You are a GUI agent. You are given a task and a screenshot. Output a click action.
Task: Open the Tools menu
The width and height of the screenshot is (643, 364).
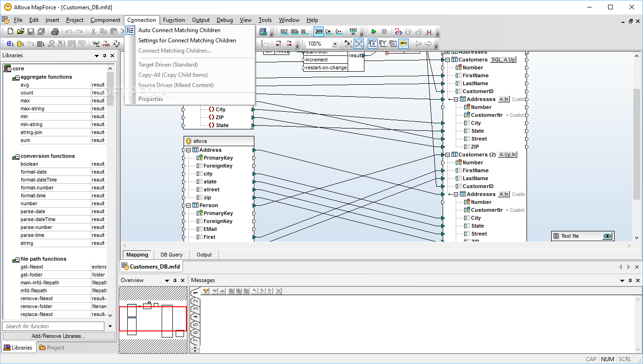265,20
